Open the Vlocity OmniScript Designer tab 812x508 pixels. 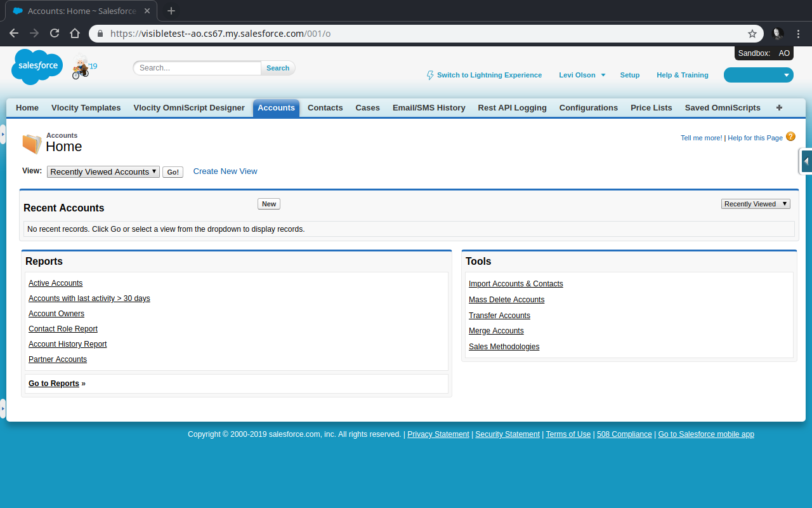tap(189, 108)
